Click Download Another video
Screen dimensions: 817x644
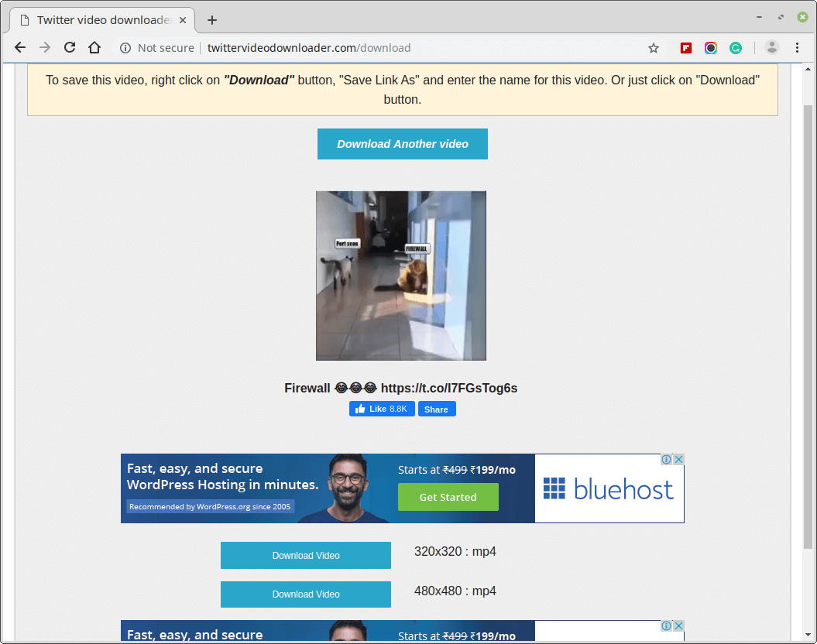point(402,144)
